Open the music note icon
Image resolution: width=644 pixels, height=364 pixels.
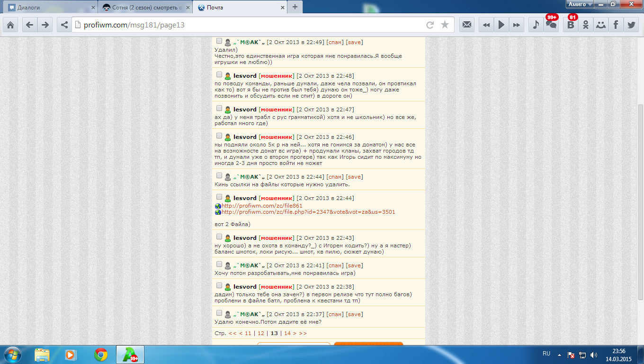coord(536,25)
